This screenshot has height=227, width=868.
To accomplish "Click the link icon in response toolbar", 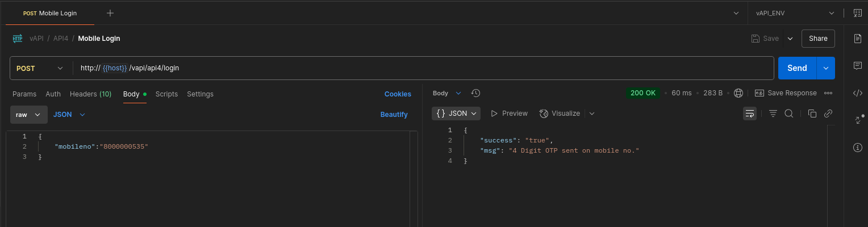I will click(x=828, y=113).
